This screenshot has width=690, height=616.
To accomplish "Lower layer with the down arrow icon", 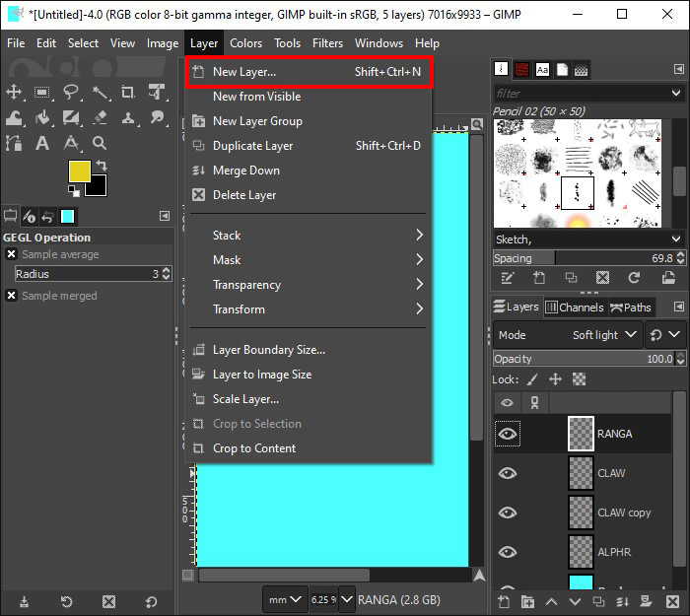I will point(575,601).
